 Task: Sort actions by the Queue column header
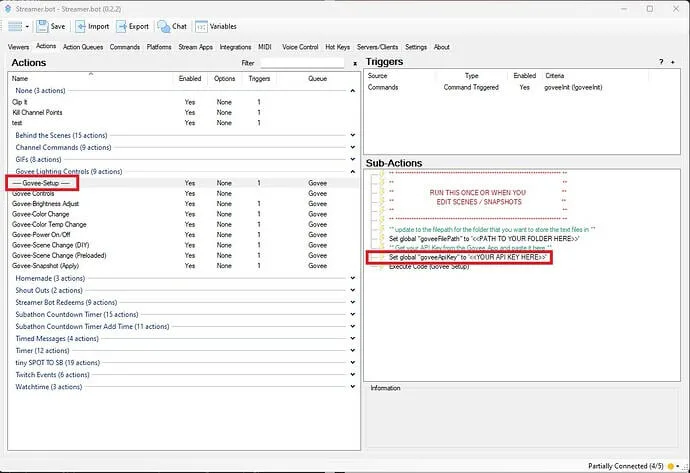317,78
